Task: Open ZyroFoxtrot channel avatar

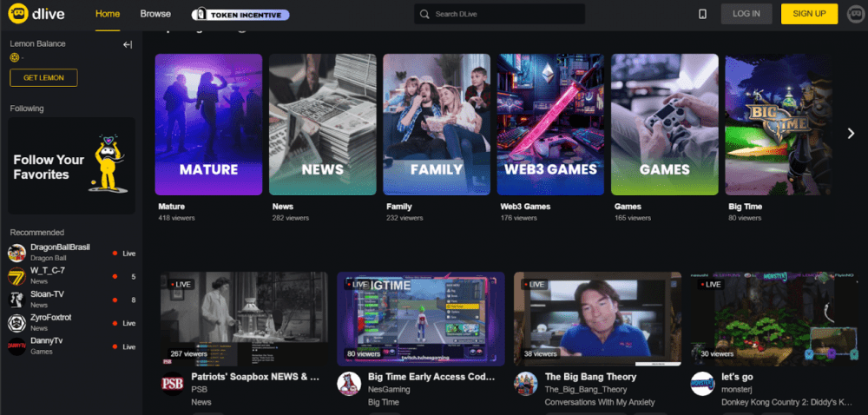Action: pos(16,323)
